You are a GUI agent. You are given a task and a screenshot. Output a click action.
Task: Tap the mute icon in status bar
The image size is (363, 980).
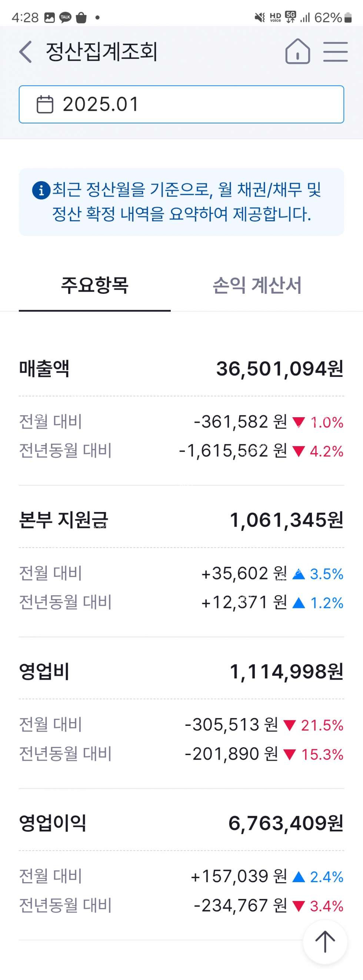point(260,17)
